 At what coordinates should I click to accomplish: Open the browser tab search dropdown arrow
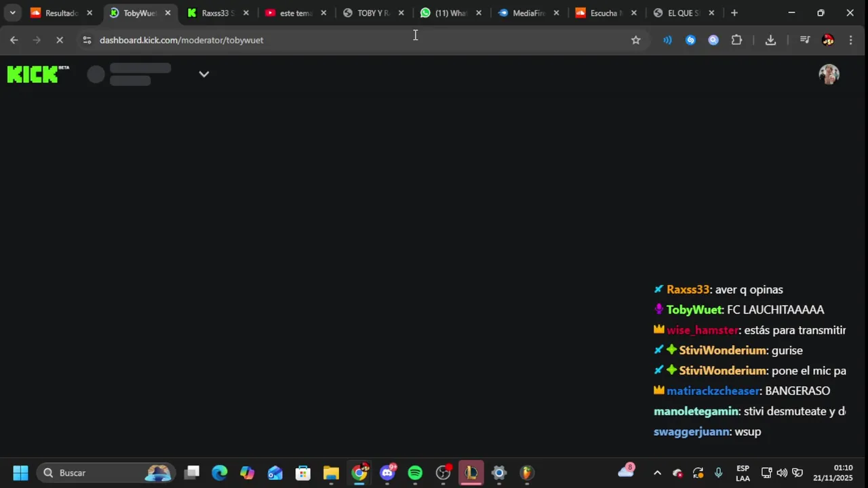click(x=12, y=13)
